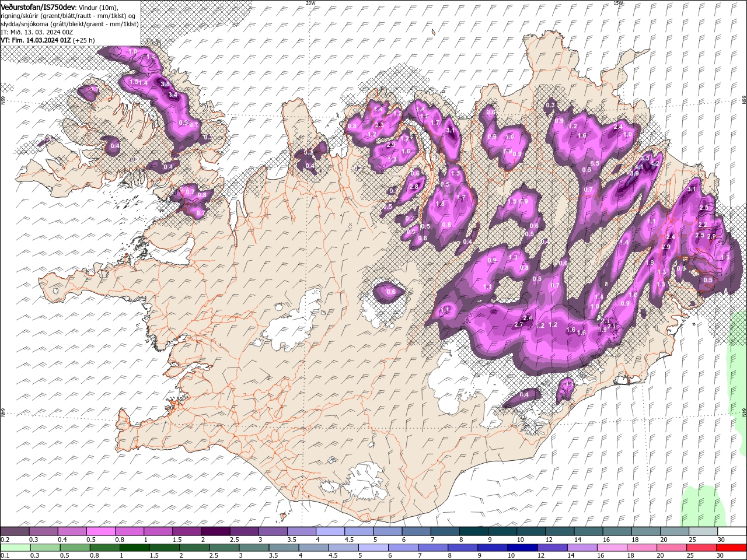
Task: Click the 0.1 label in the lower legend row
Action: (5, 555)
